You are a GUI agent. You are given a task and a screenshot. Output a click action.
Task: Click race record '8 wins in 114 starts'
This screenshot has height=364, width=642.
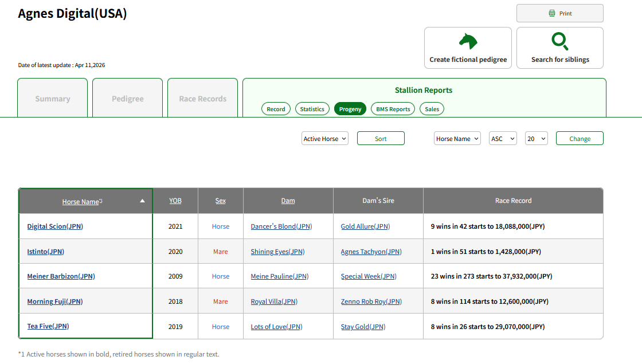coord(490,302)
